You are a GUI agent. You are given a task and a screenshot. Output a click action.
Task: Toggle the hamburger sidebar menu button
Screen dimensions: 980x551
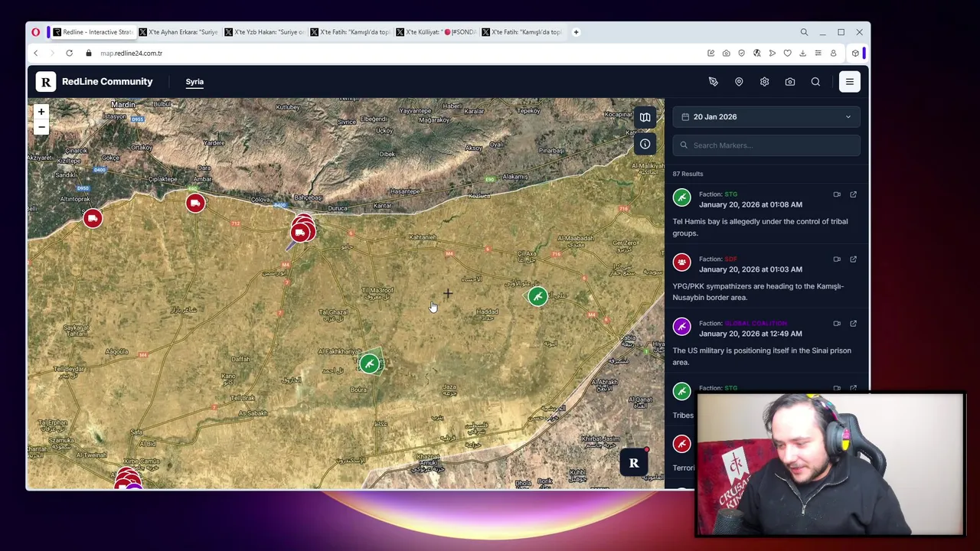coord(849,82)
